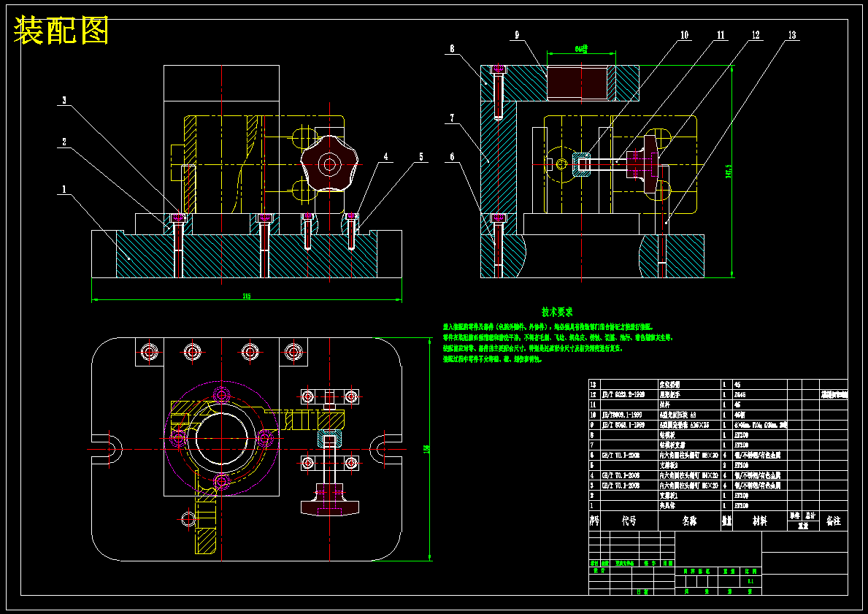Image resolution: width=868 pixels, height=614 pixels.
Task: Pick the star-shaped knob in the front view
Action: (330, 164)
